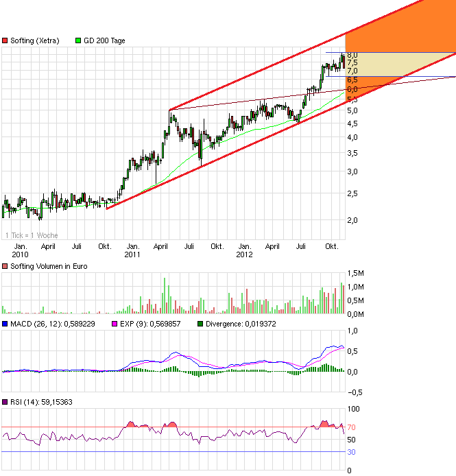
Task: Click the RSI 70 overbought level label
Action: [351, 427]
